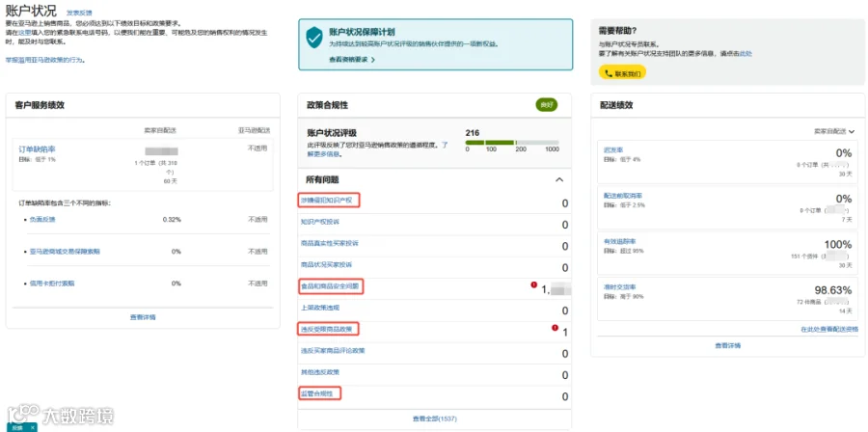Open 上架政策违规 issue link
Image resolution: width=868 pixels, height=432 pixels.
319,309
